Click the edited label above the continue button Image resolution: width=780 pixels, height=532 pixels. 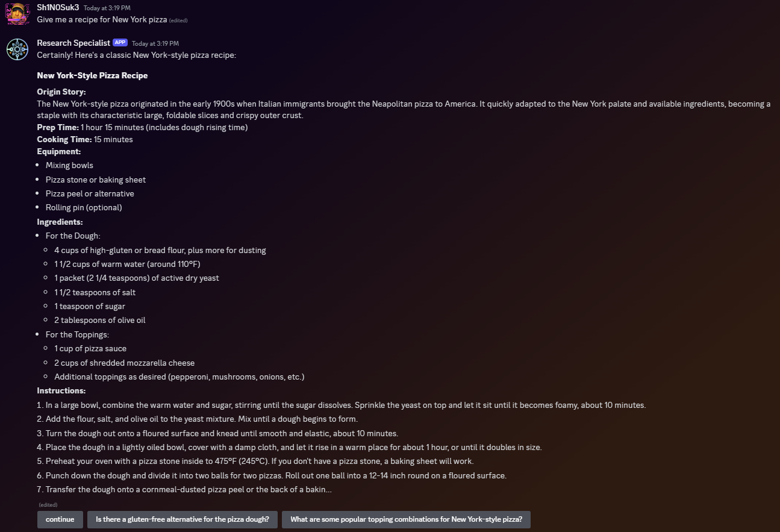[x=48, y=505]
